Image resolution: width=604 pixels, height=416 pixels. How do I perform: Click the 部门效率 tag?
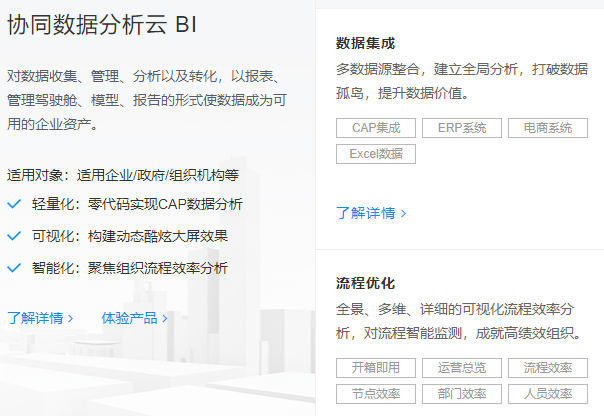point(462,393)
